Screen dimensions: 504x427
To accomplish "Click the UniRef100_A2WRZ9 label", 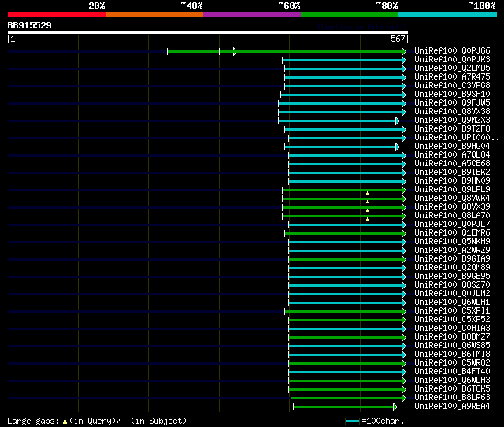I will coord(452,251).
